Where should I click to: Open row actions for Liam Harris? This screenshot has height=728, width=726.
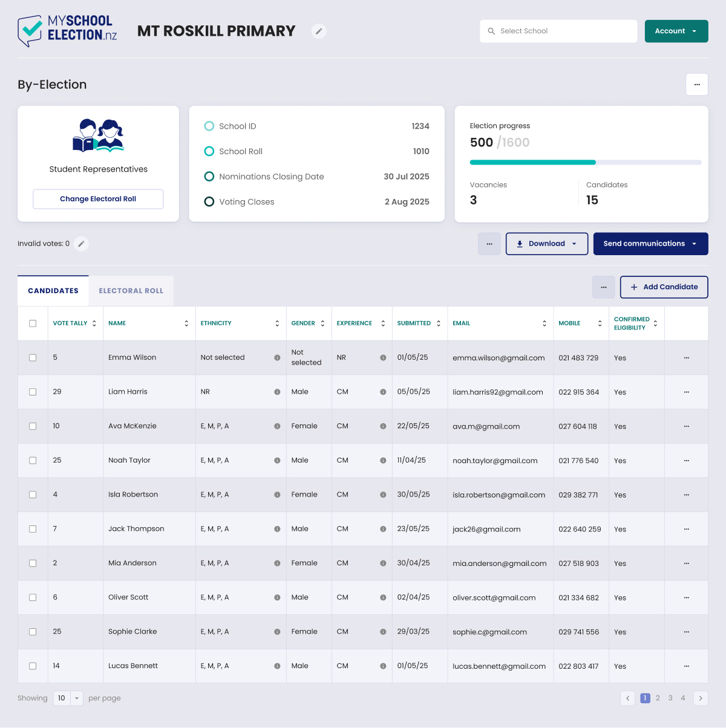pos(686,392)
